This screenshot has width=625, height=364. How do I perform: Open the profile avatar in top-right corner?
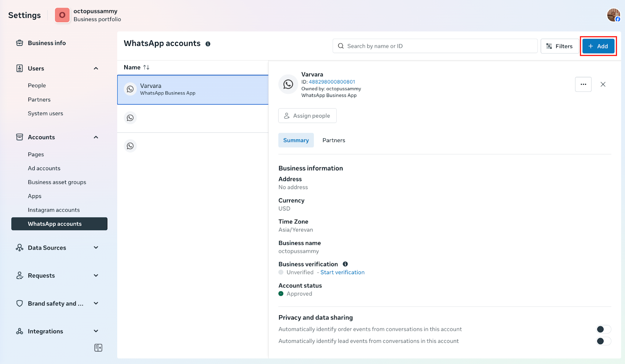point(613,15)
